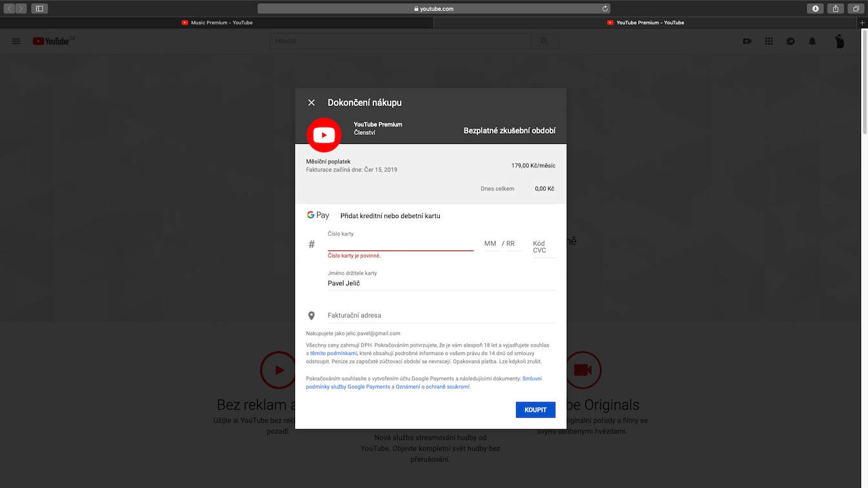Click the RR expiry year field
This screenshot has height=488, width=868.
(x=513, y=244)
